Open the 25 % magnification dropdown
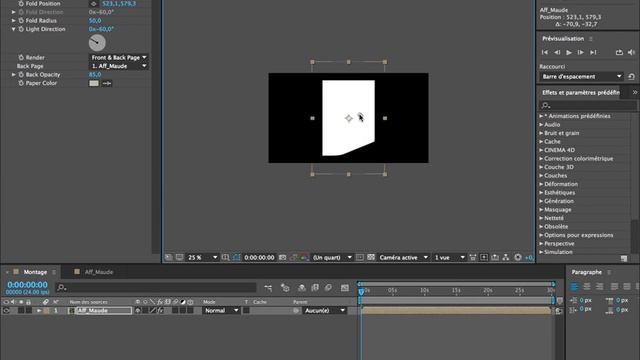 [202, 258]
